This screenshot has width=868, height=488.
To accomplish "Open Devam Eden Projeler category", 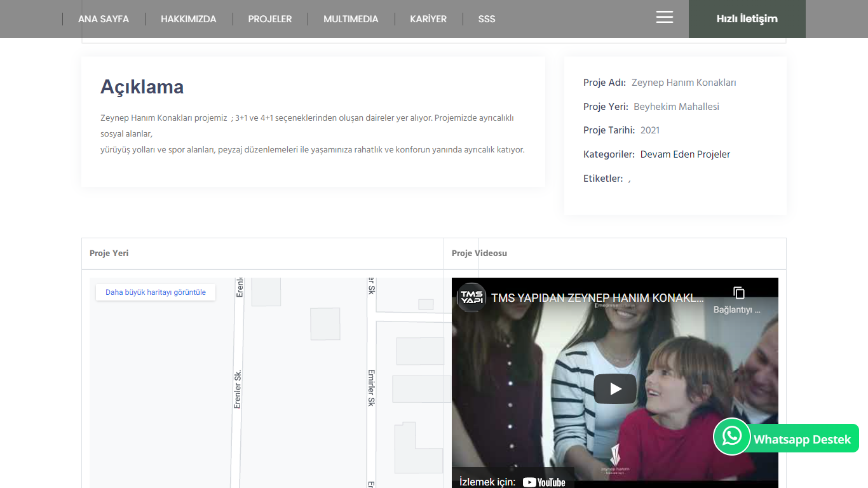I will 685,154.
